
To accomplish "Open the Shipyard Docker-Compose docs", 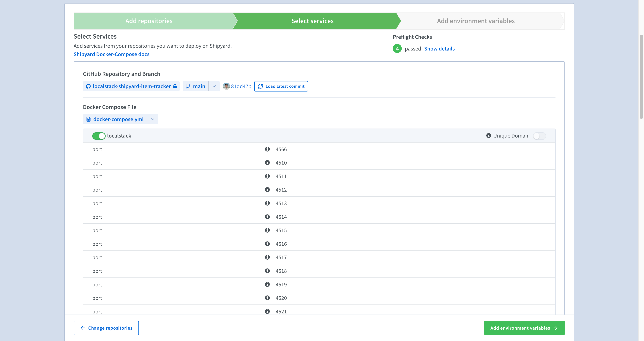I will pyautogui.click(x=111, y=54).
